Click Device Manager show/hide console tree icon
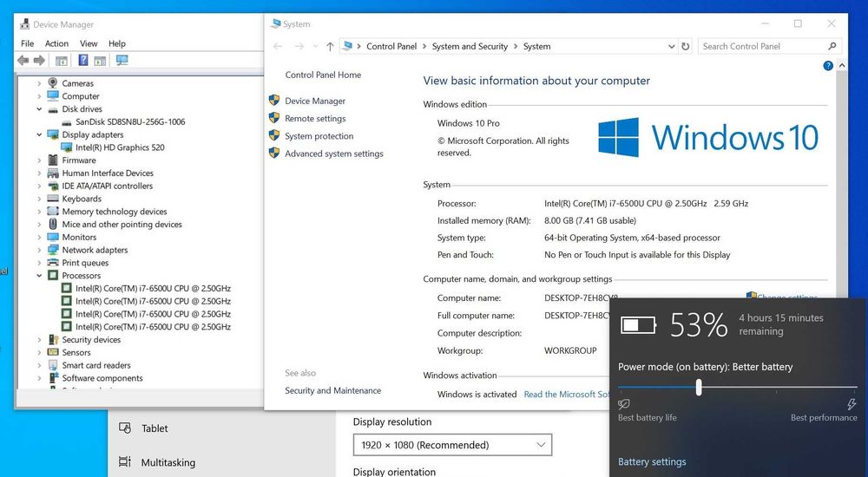The image size is (868, 477). pos(62,61)
